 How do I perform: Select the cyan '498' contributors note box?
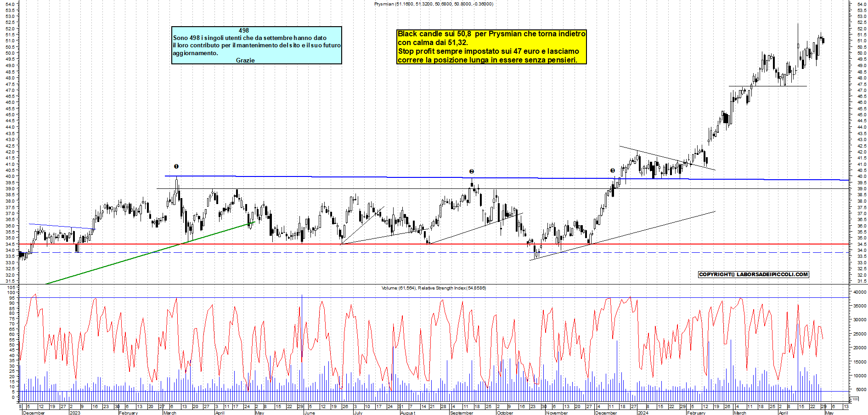pyautogui.click(x=257, y=45)
